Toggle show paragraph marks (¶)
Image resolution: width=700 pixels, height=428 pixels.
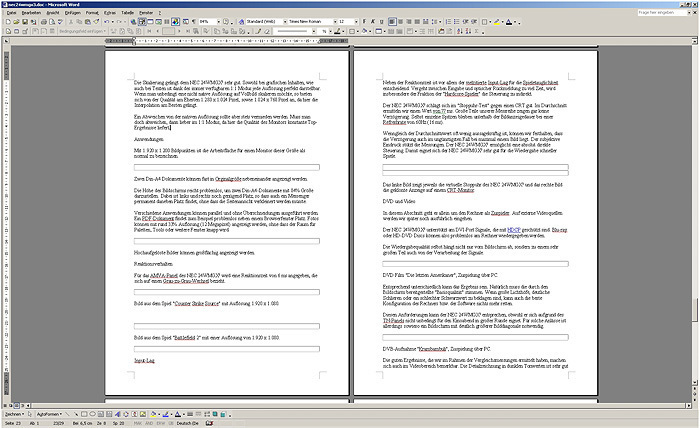(x=193, y=21)
